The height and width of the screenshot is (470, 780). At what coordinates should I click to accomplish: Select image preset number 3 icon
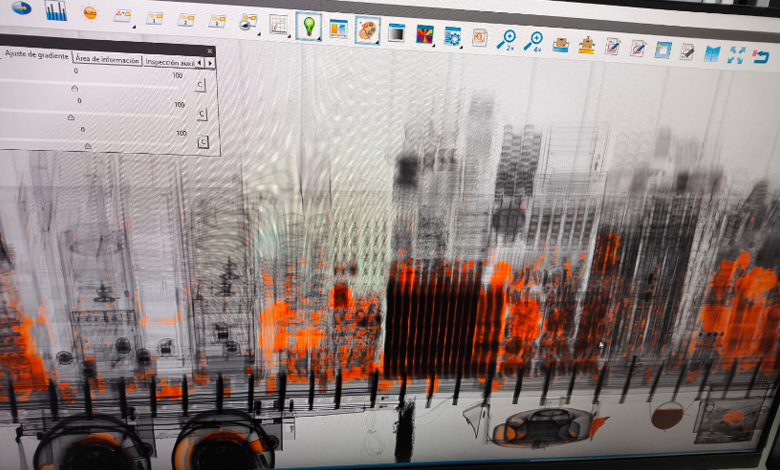point(217,21)
